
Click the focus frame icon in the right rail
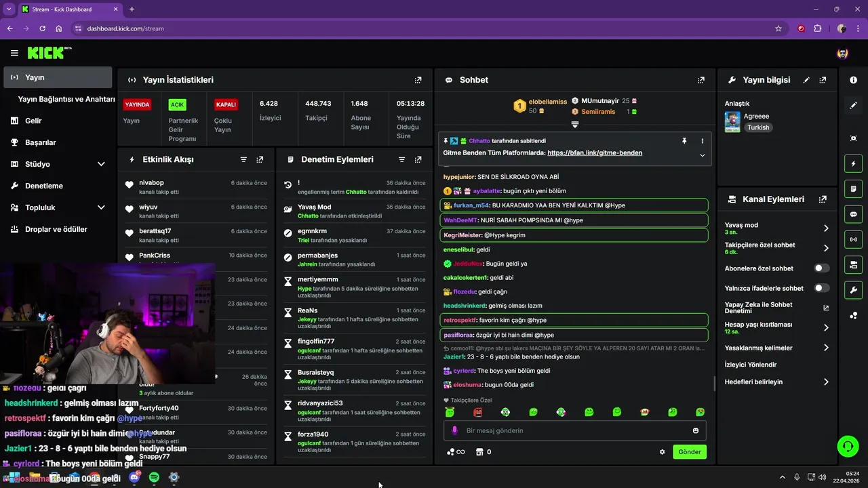click(854, 138)
